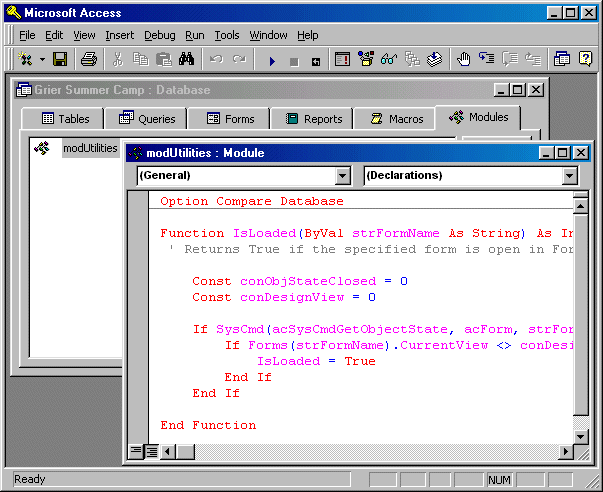Click the Reset toolbar icon
Viewport: 603px width, 492px height.
316,62
